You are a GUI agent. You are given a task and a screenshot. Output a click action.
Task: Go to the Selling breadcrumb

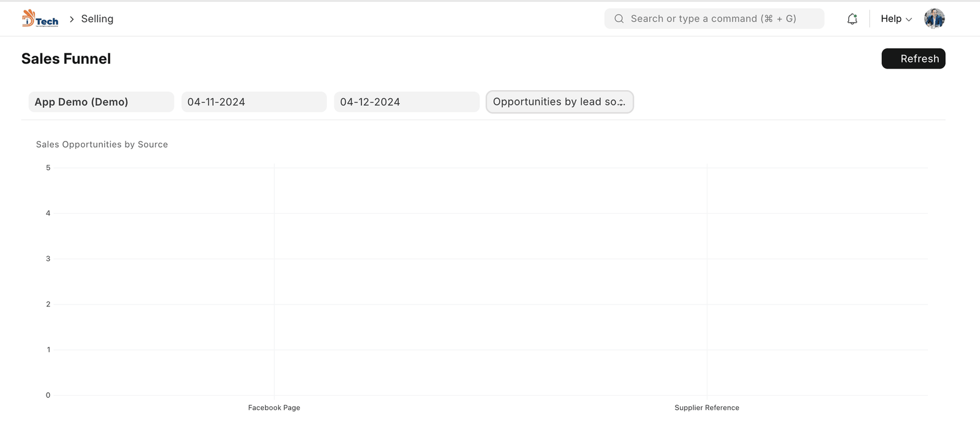click(97, 19)
